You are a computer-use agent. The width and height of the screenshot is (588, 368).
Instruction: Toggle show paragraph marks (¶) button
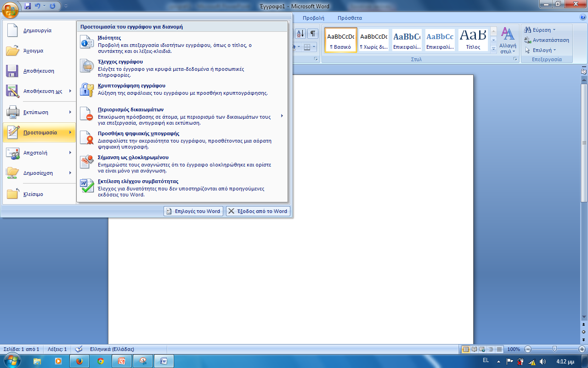(x=313, y=34)
